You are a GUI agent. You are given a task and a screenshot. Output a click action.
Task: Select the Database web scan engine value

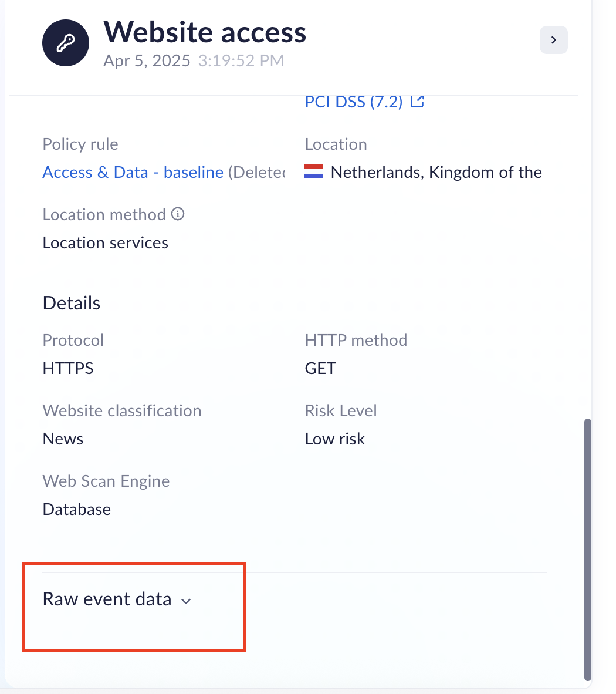pyautogui.click(x=76, y=509)
